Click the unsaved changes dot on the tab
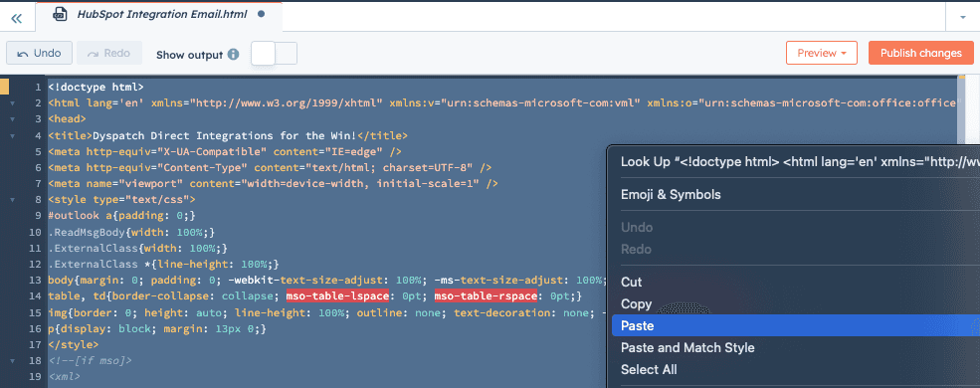980x388 pixels. [262, 14]
